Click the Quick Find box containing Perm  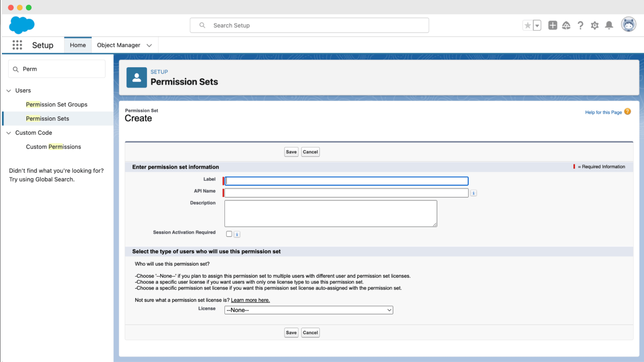(57, 69)
